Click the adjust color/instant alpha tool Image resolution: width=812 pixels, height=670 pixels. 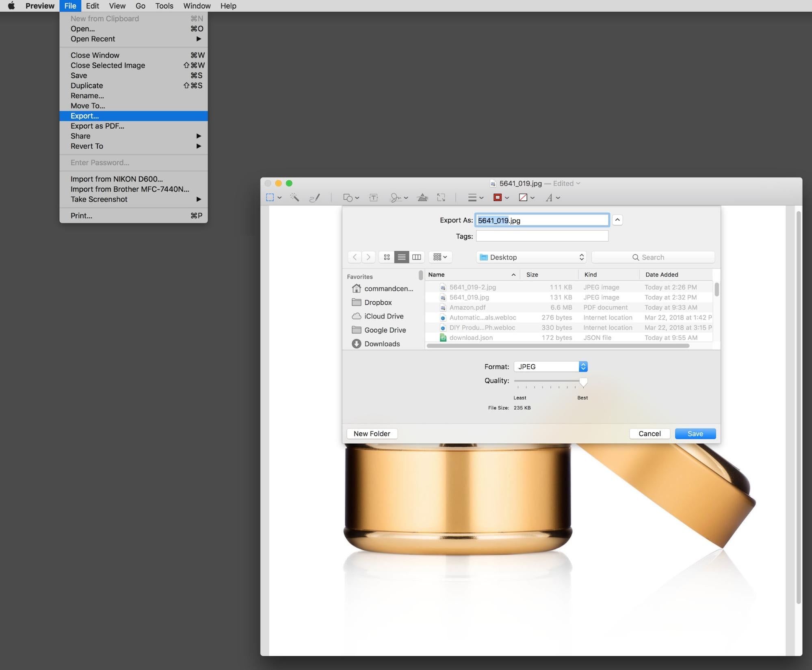(x=422, y=197)
